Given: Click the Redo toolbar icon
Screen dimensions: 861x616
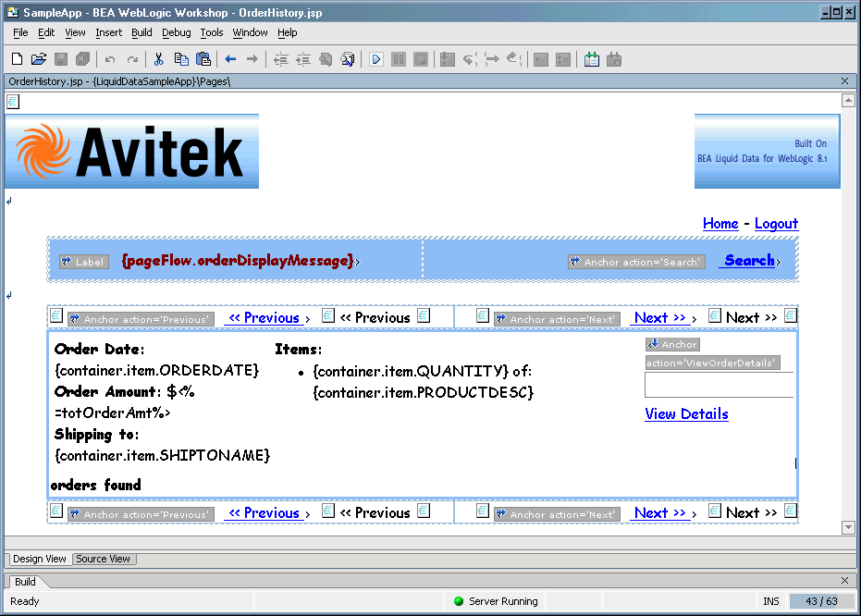Looking at the screenshot, I should (x=131, y=59).
